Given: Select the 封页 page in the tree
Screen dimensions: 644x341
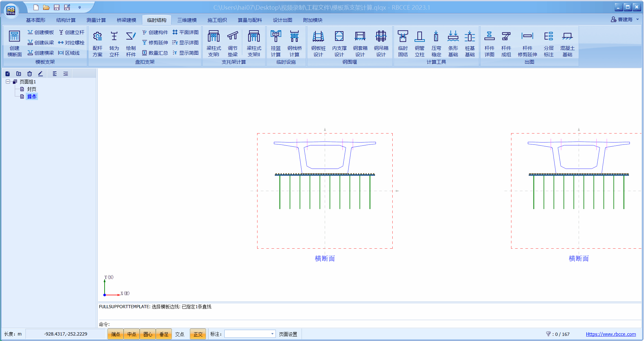Looking at the screenshot, I should pyautogui.click(x=32, y=89).
